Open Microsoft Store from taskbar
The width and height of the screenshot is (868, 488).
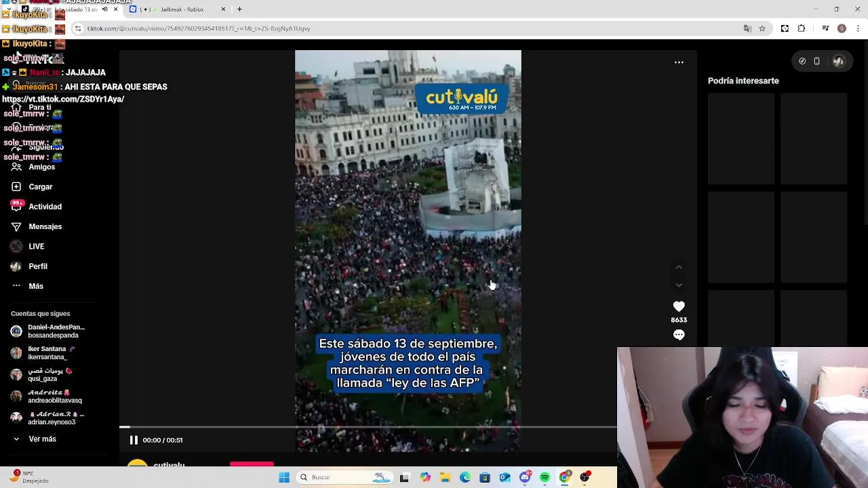click(485, 477)
